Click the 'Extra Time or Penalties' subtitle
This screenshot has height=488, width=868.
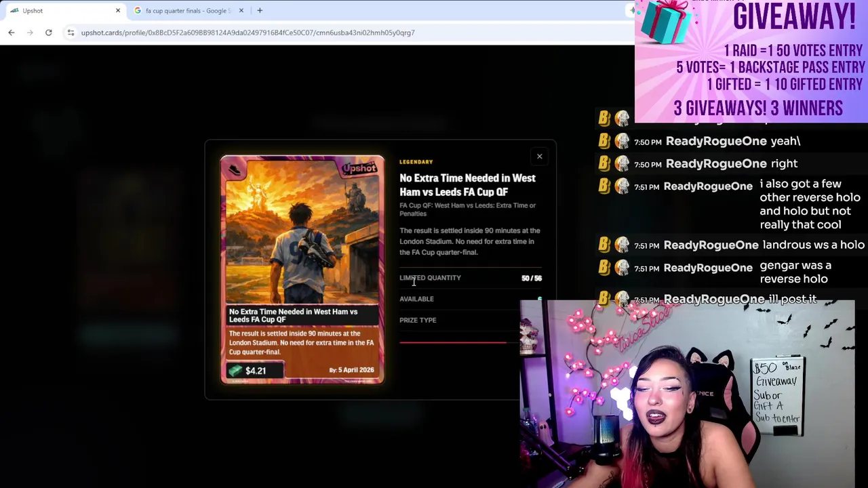pos(467,209)
